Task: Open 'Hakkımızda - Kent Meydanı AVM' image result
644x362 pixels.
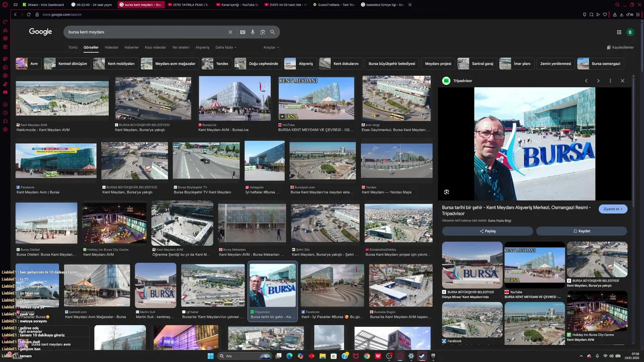Action: (62, 99)
